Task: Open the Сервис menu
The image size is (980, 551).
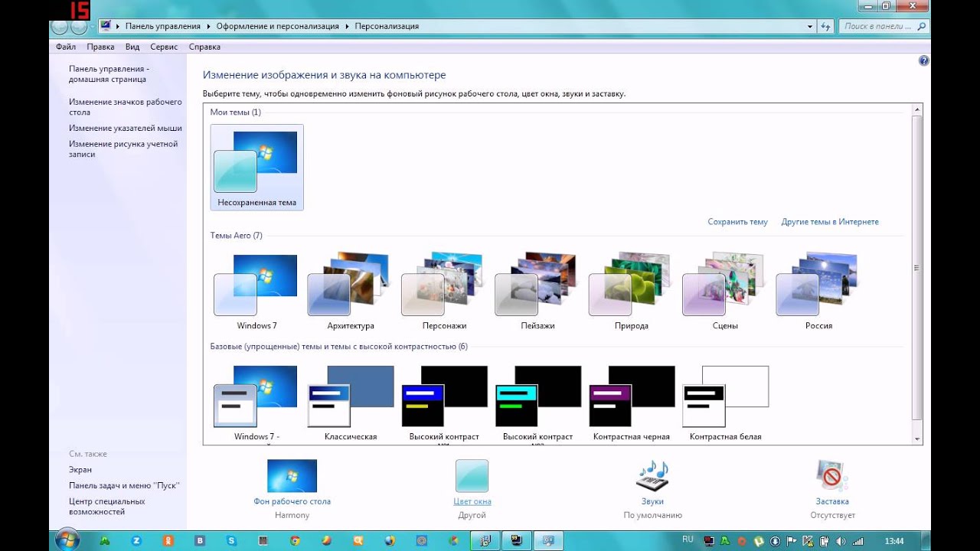Action: click(164, 47)
